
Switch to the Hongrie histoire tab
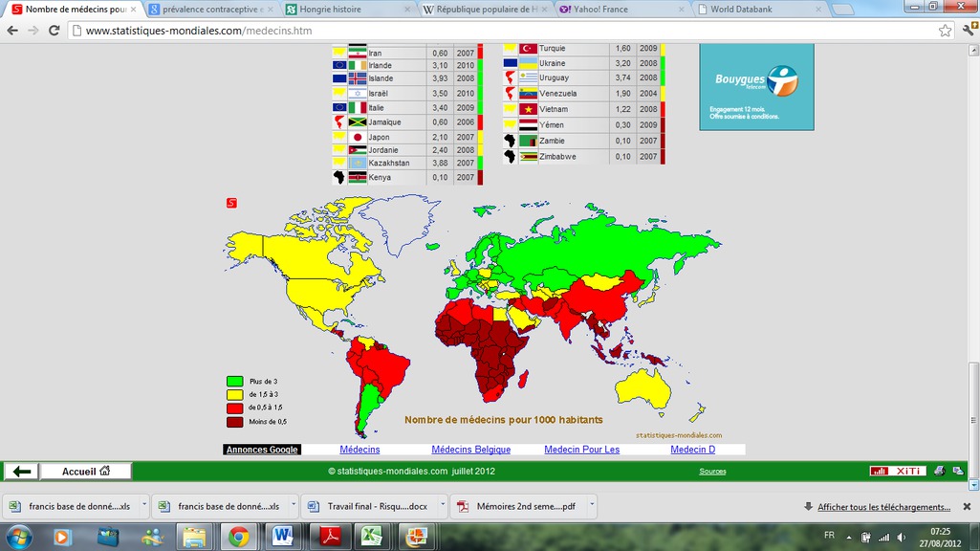coord(347,10)
